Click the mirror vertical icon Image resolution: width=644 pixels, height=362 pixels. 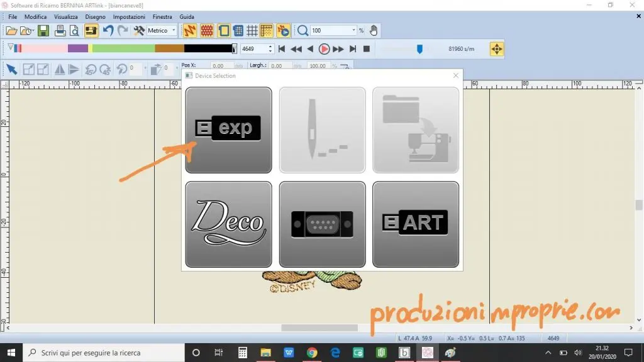point(74,69)
